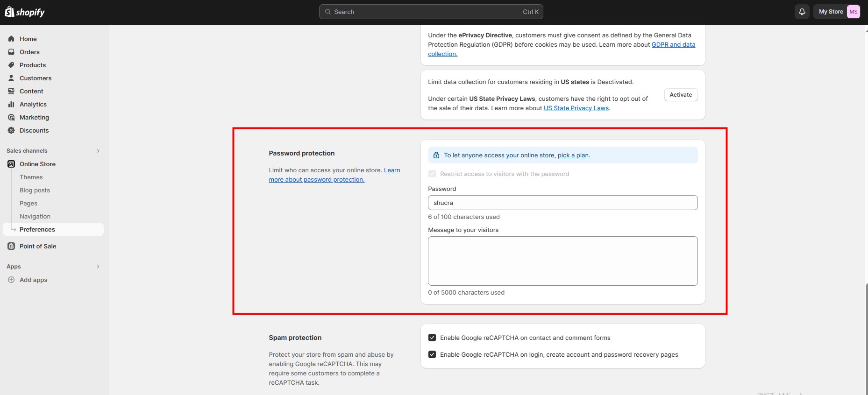This screenshot has width=868, height=395.
Task: Click the Add apps plus icon
Action: click(11, 280)
